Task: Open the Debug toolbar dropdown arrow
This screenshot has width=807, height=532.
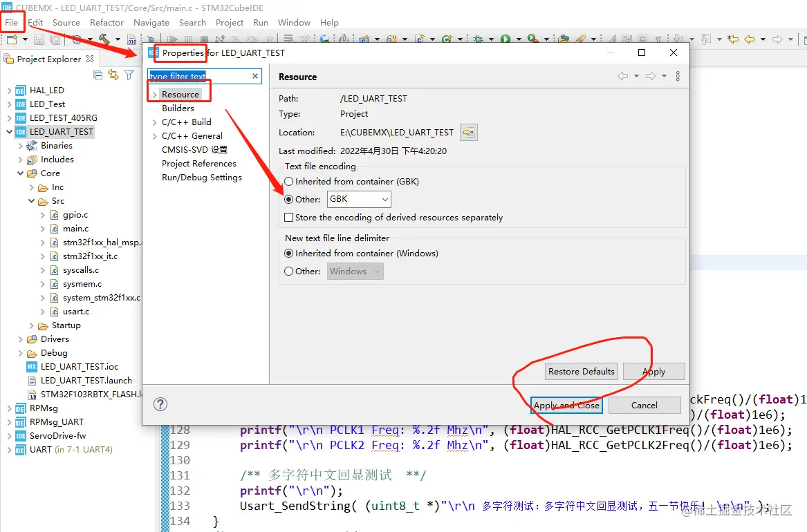Action: [x=491, y=39]
